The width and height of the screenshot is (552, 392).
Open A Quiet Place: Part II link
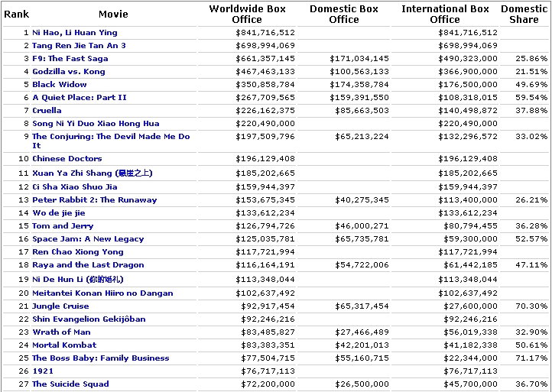click(x=80, y=98)
